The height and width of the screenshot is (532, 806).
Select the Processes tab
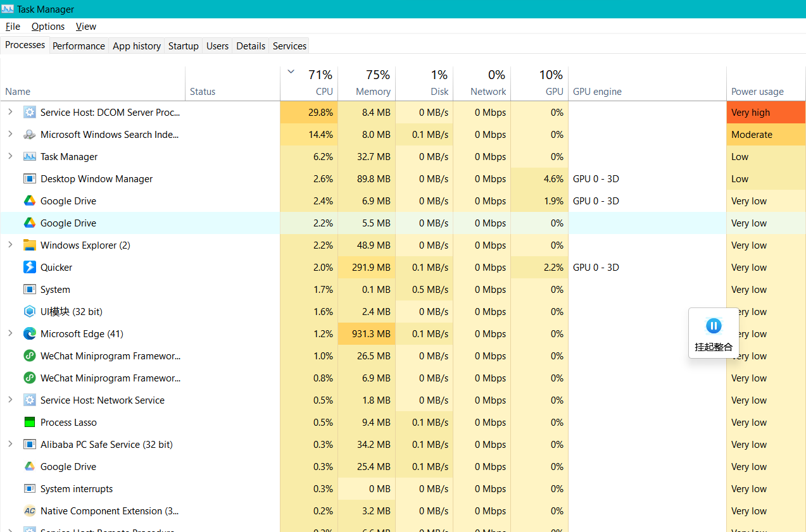[25, 45]
